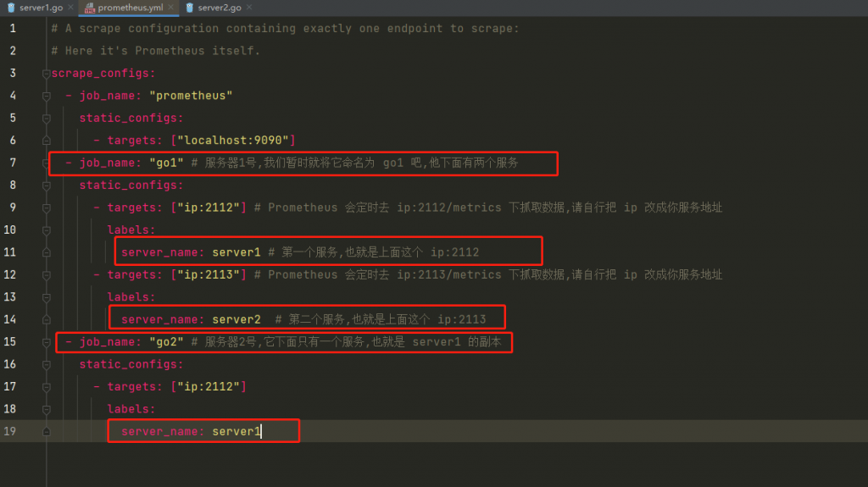Click line number 7 in the gutter
868x487 pixels.
point(13,163)
